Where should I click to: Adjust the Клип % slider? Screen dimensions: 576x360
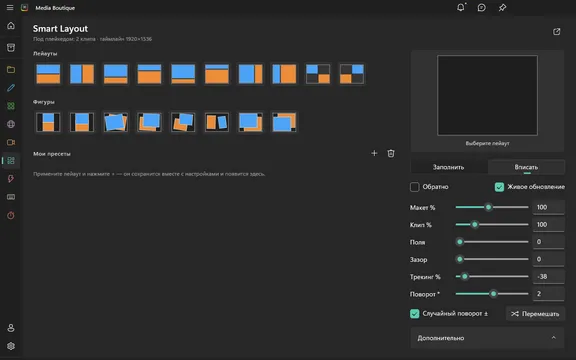[492, 224]
